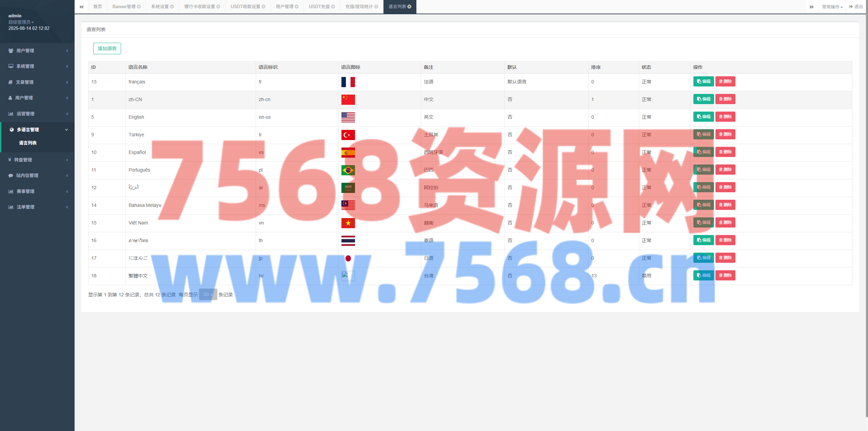
Task: Open the 常用操作 dropdown
Action: point(832,7)
